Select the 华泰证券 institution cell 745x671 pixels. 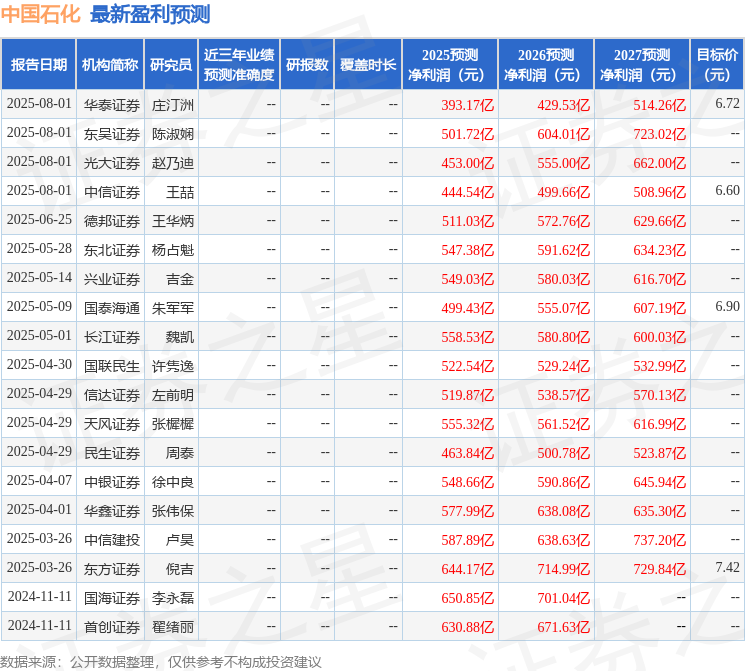(112, 105)
